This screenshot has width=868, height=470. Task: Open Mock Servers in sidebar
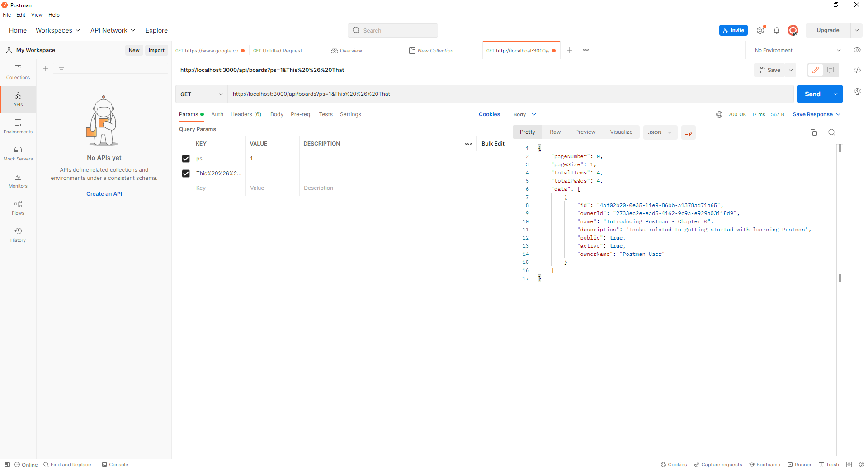18,154
